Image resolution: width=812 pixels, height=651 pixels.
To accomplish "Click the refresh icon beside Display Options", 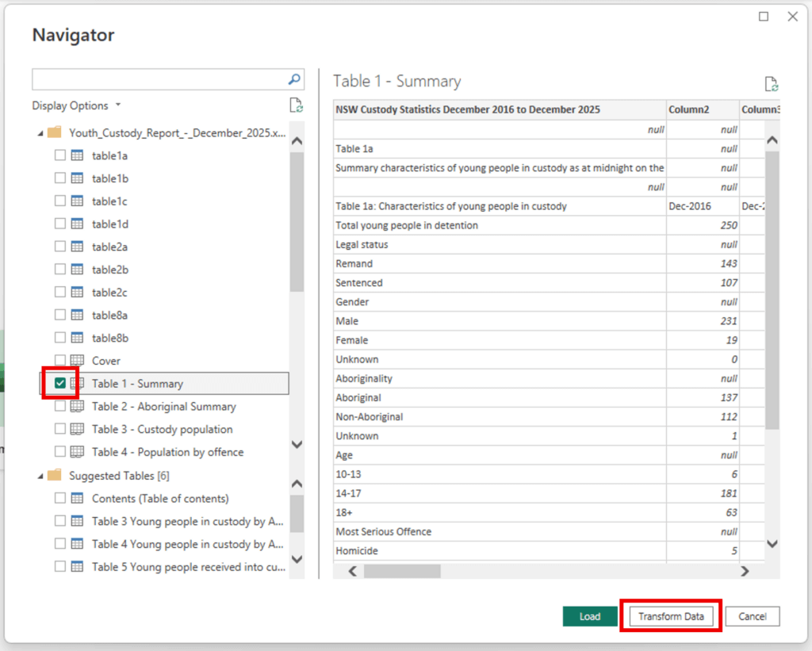I will (x=296, y=105).
